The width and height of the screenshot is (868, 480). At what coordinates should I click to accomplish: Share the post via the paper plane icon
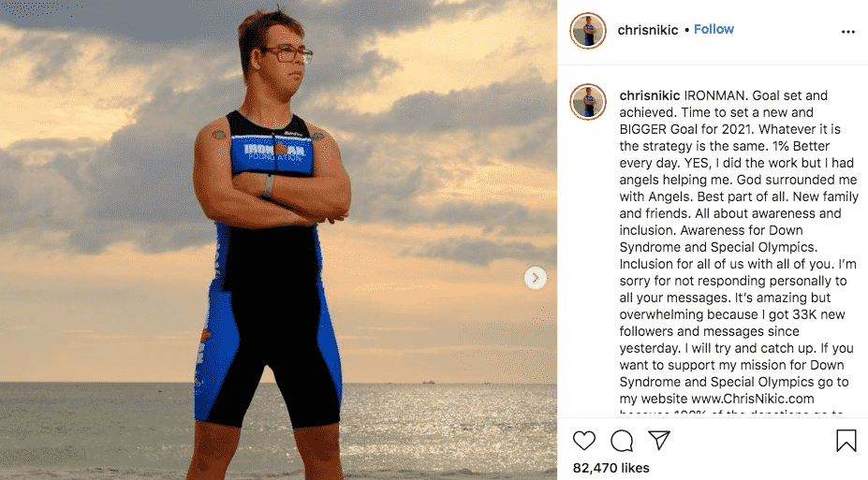coord(659,440)
